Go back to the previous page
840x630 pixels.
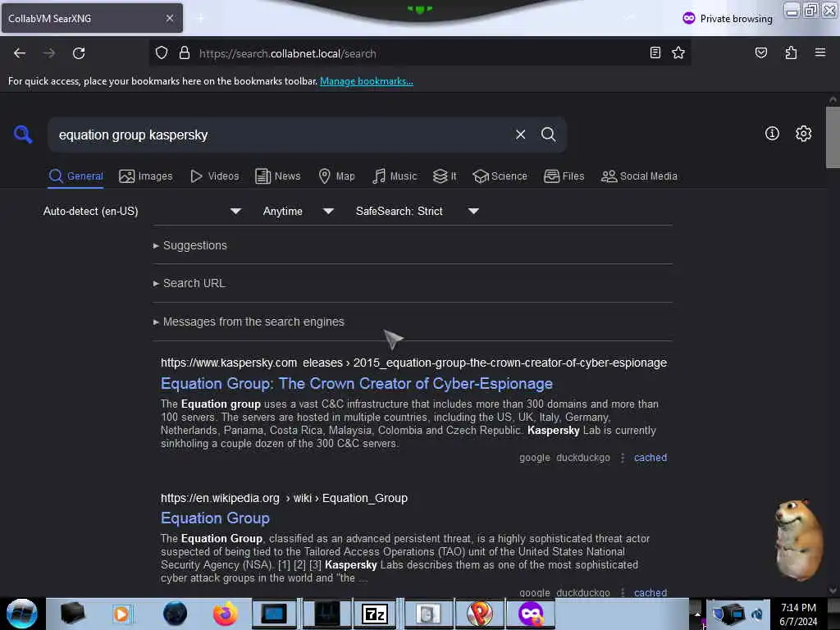pos(20,53)
